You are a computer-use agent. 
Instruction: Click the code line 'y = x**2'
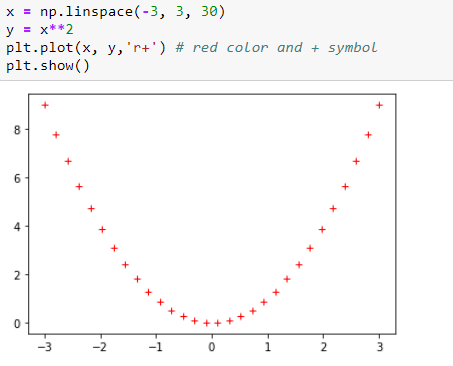coord(40,30)
